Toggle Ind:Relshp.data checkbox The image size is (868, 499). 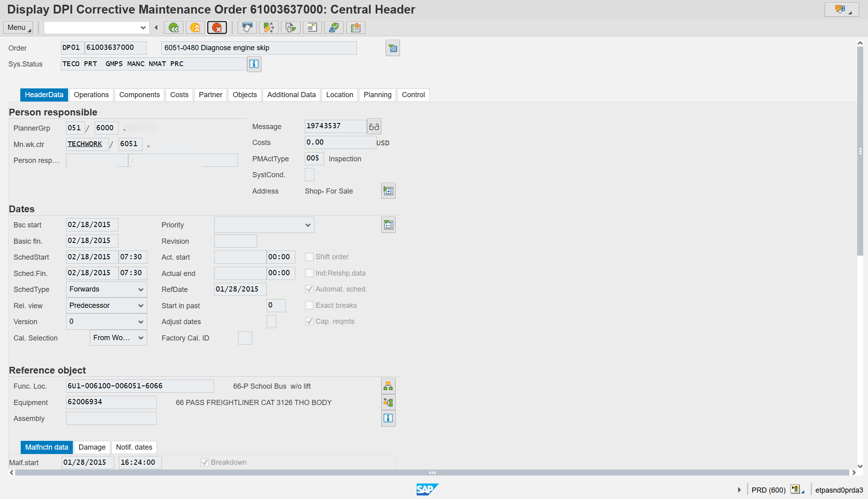(309, 273)
